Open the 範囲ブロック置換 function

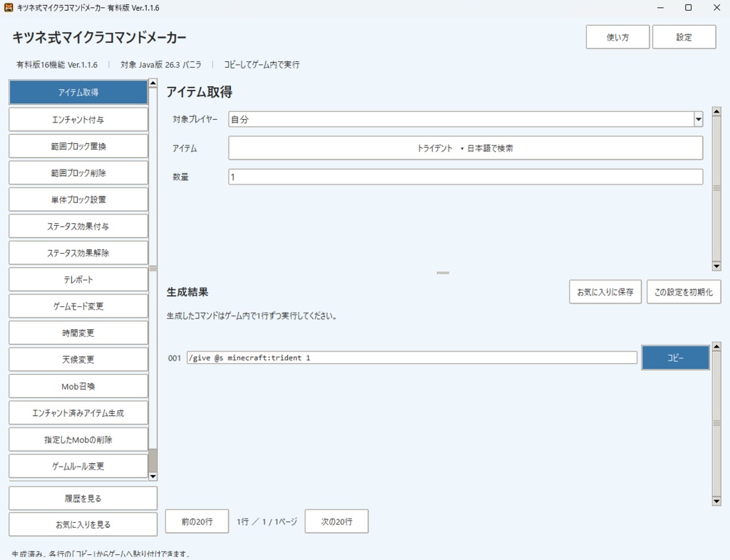[78, 146]
